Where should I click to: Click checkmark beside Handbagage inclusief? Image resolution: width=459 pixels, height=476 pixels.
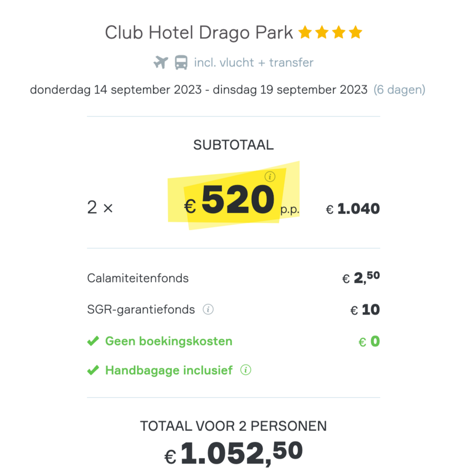93,370
